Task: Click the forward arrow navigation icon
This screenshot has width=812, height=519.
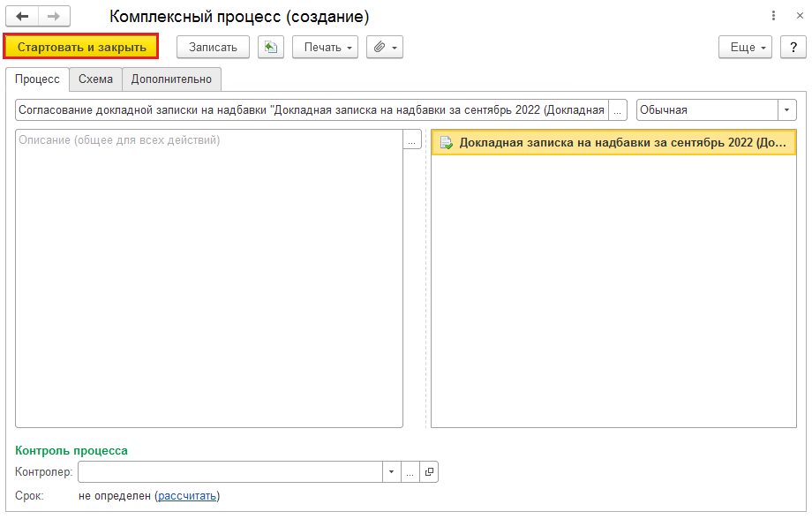Action: (x=54, y=17)
